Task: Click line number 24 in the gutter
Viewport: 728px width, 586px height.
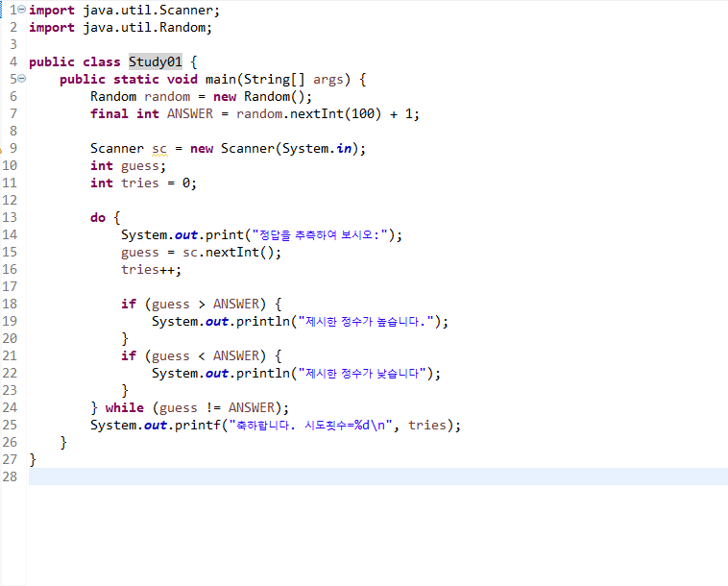Action: point(10,407)
